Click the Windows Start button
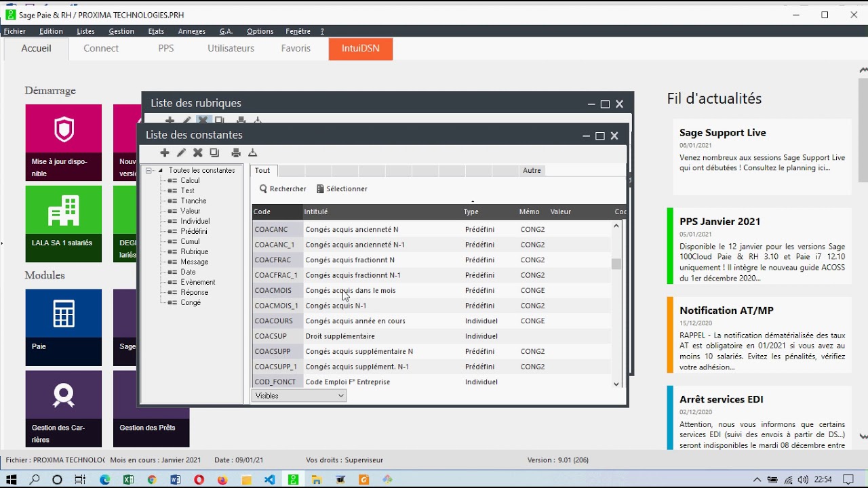Screen dimensions: 868x488 [x=12, y=479]
